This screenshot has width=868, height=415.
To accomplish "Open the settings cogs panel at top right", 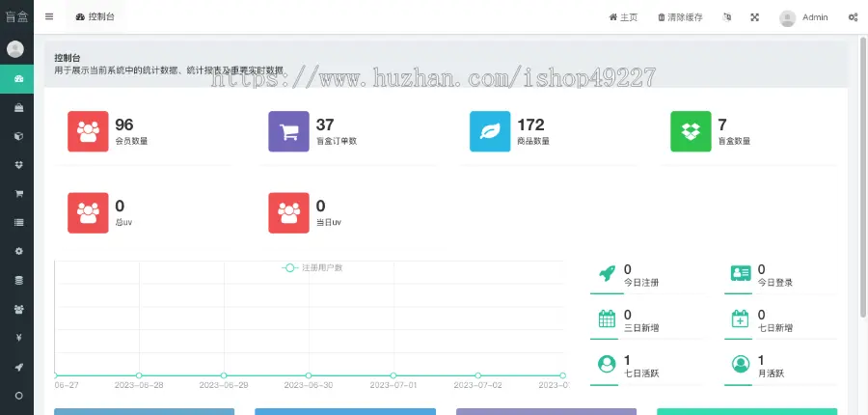I will pyautogui.click(x=853, y=17).
